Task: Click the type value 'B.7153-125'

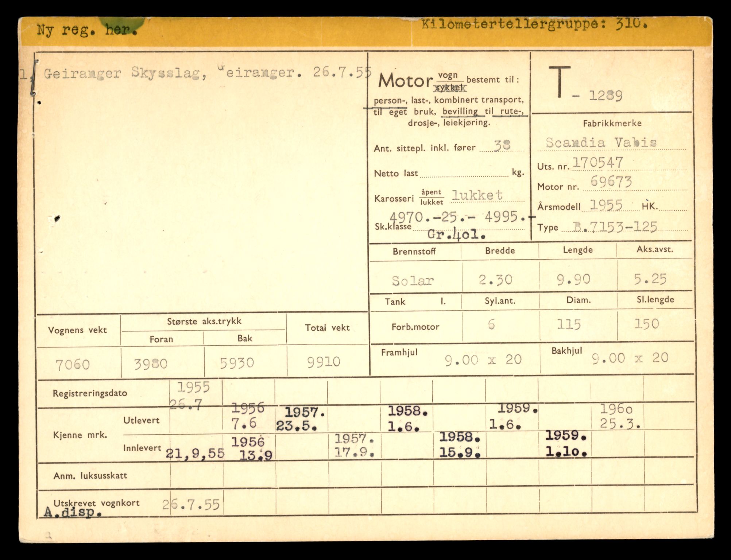Action: 615,227
